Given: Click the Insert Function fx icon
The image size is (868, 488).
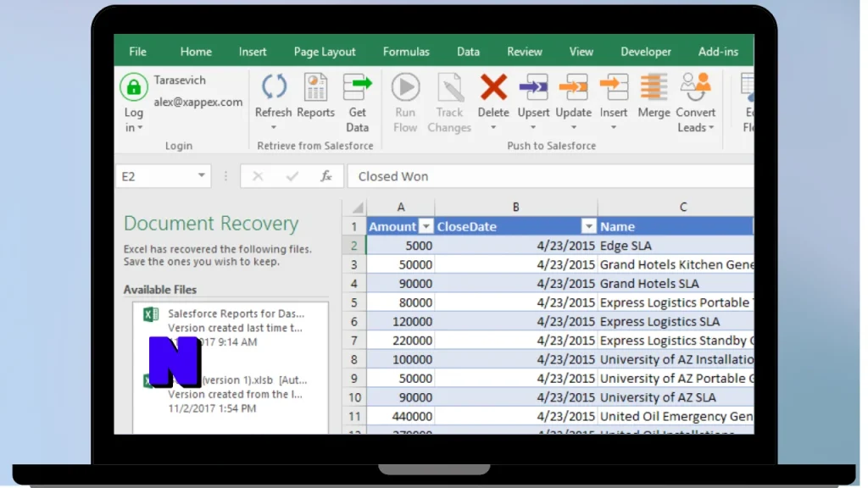Looking at the screenshot, I should (x=326, y=176).
